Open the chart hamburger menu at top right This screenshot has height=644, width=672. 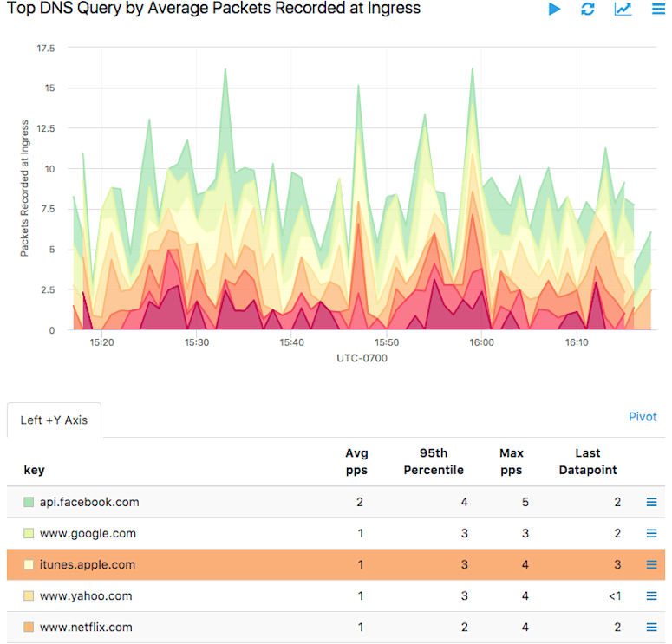(658, 9)
